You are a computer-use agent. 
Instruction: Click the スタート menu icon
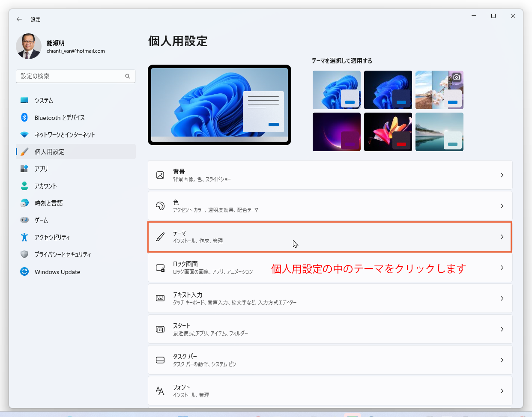click(x=160, y=329)
